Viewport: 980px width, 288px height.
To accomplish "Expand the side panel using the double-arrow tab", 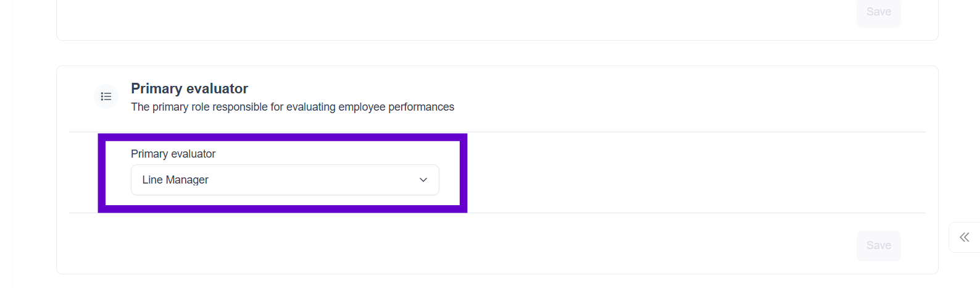I will click(x=964, y=237).
